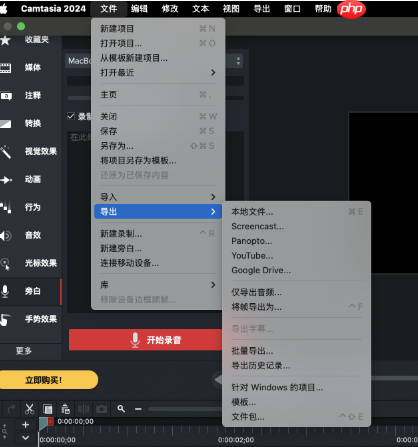The image size is (418, 447).
Task: Choose New Narration (新建旁白...)
Action: [x=158, y=248]
